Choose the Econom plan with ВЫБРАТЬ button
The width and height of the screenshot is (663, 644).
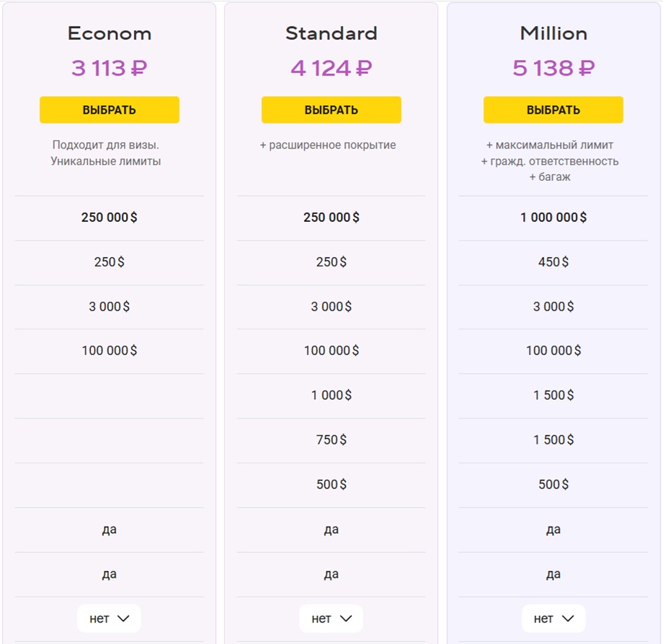(x=109, y=110)
